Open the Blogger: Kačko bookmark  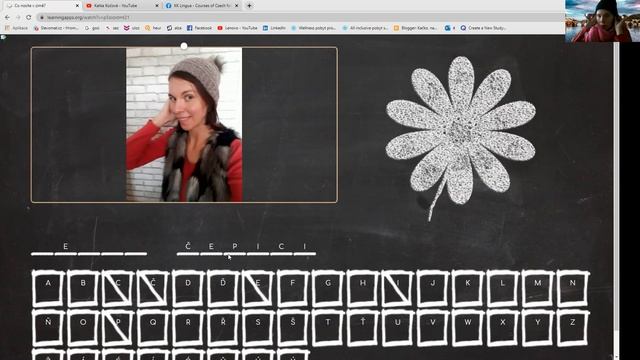pyautogui.click(x=416, y=28)
